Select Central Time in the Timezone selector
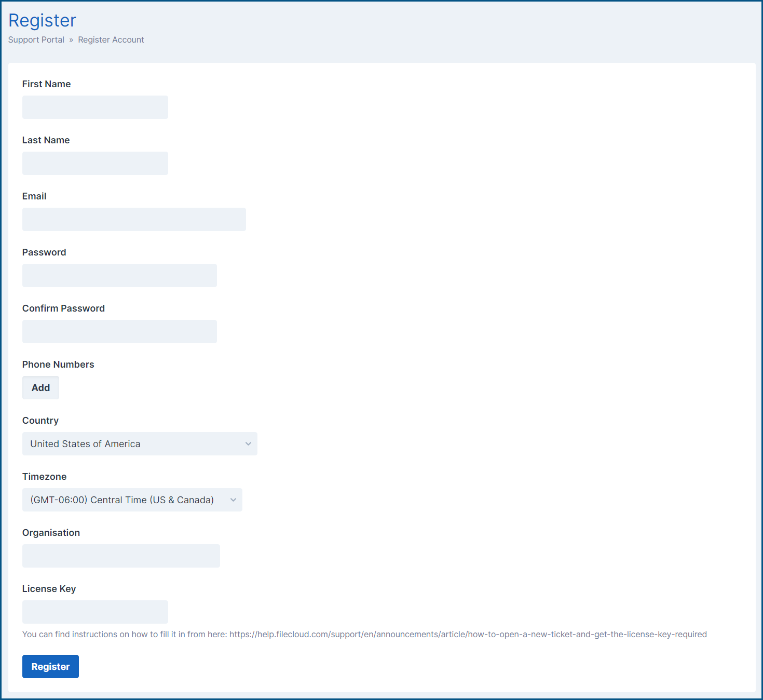 tap(132, 500)
